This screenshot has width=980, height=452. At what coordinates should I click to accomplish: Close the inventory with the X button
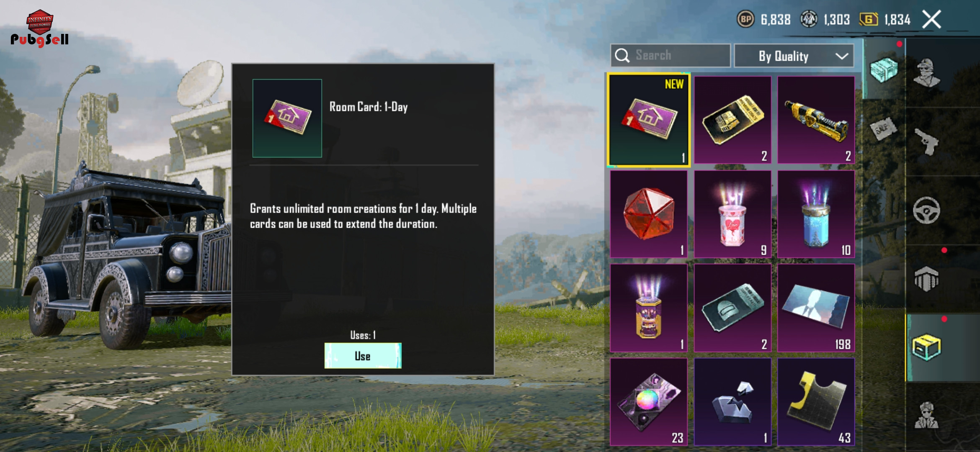coord(932,19)
